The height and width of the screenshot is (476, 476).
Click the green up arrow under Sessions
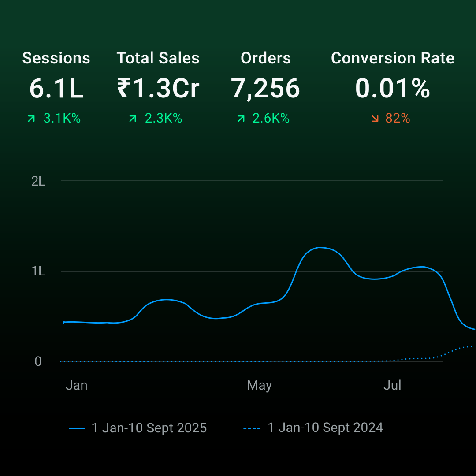(31, 119)
